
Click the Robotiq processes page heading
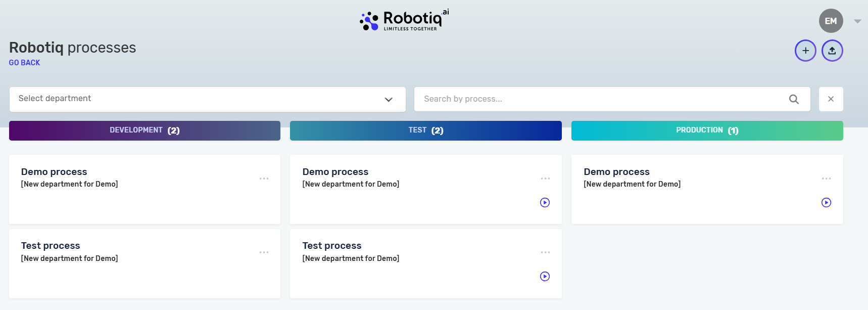pos(72,48)
